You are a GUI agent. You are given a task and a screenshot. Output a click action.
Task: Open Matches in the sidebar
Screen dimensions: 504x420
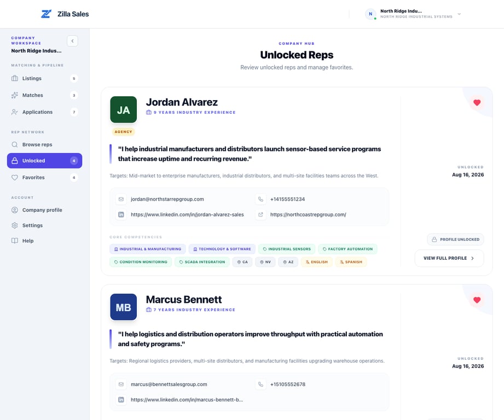44,95
